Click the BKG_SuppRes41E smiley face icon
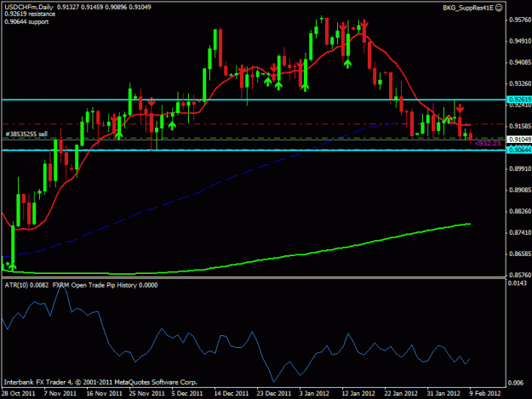The width and height of the screenshot is (532, 399). (x=499, y=8)
